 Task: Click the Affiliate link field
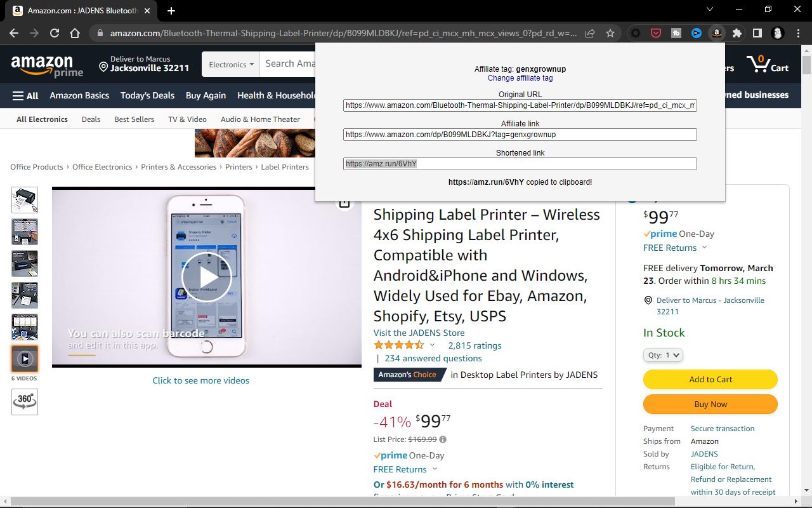(x=520, y=135)
